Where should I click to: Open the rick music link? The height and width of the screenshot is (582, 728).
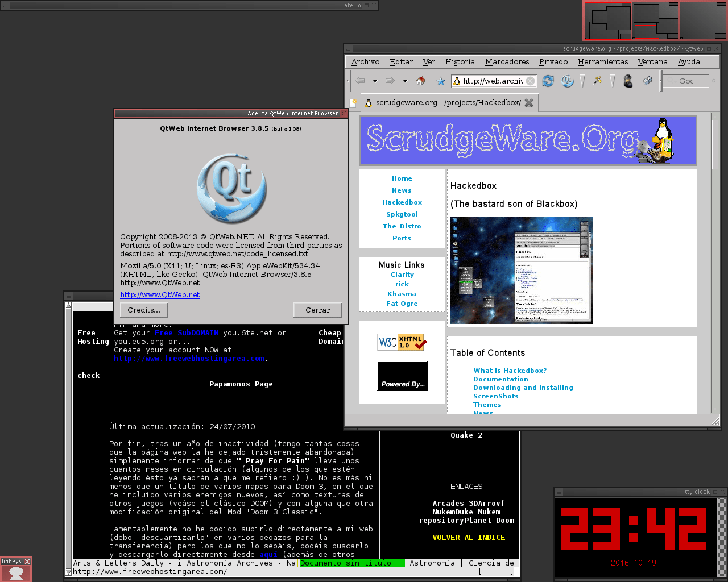click(402, 284)
